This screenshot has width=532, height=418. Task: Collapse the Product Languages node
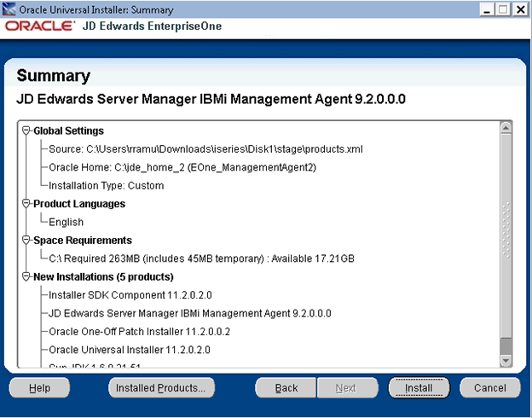click(26, 204)
